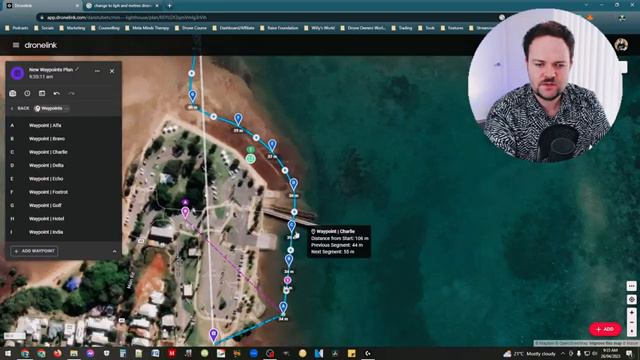Open the map more options ellipsis button
640x360 pixels.
[631, 286]
